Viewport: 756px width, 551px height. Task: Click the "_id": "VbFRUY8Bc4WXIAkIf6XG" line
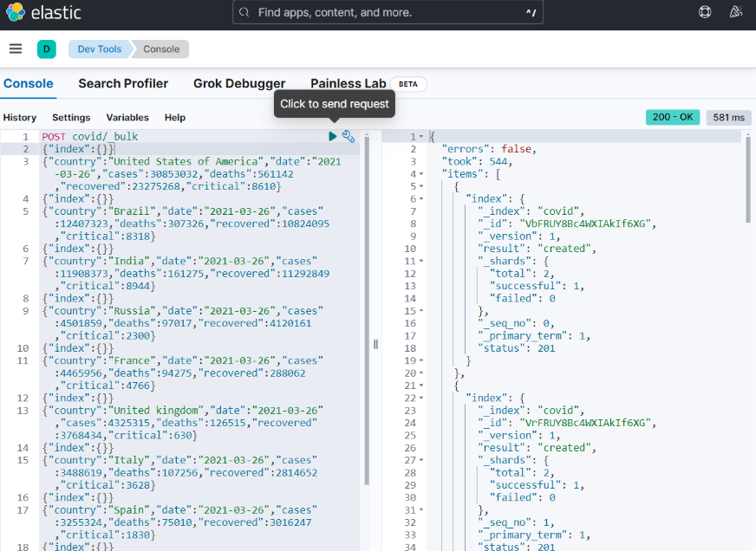click(567, 224)
